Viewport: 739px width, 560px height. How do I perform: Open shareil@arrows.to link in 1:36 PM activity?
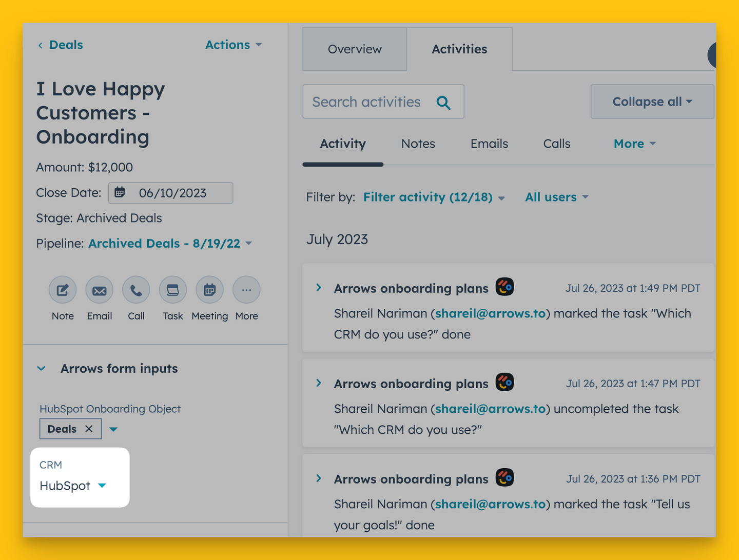tap(490, 504)
